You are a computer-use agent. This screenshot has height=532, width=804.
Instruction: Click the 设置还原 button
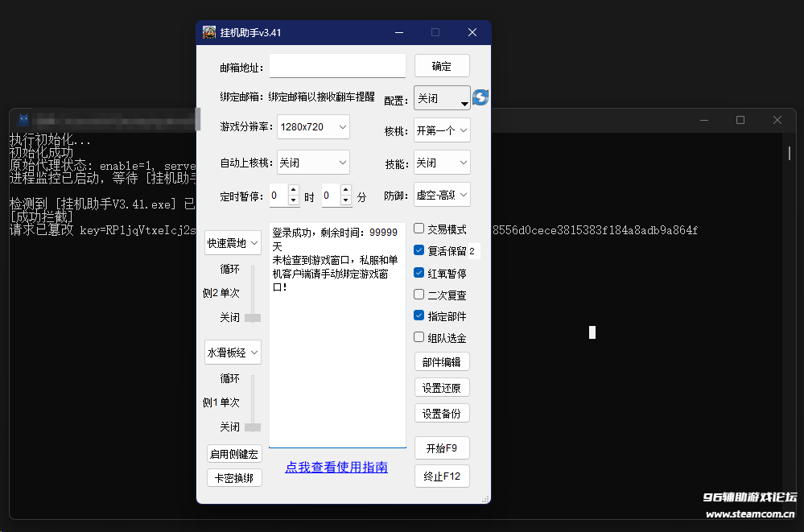(x=442, y=388)
